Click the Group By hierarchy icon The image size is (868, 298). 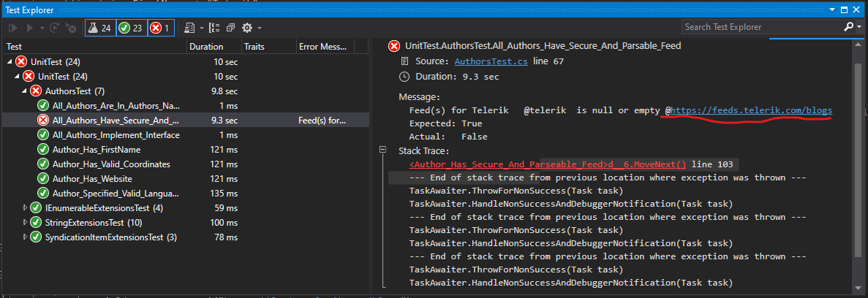click(214, 27)
